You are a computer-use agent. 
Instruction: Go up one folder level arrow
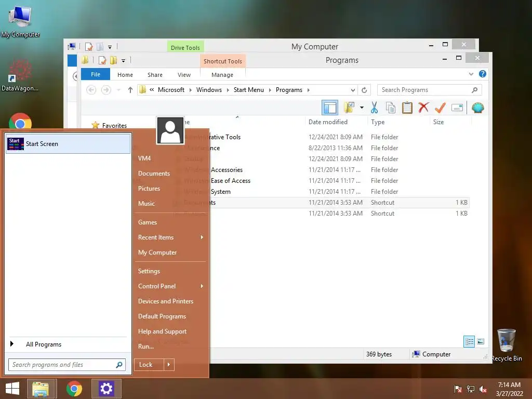(130, 90)
